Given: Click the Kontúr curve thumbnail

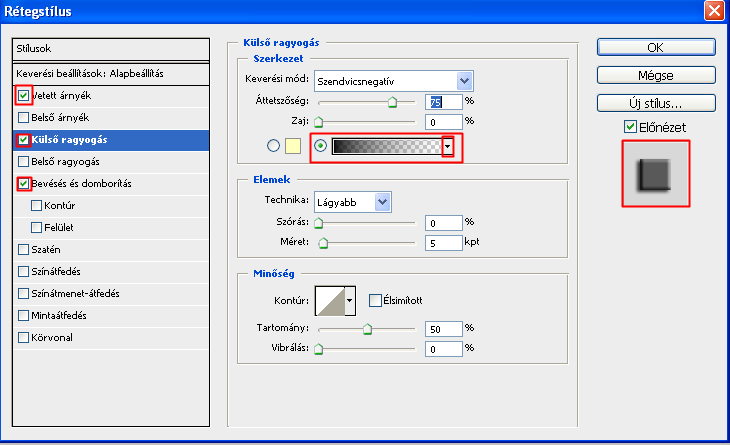Looking at the screenshot, I should 330,301.
